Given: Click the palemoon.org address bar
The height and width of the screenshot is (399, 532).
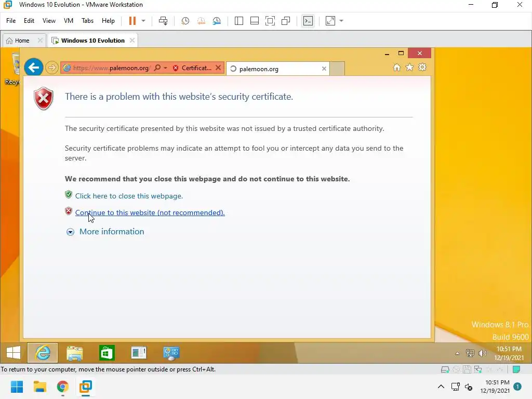Looking at the screenshot, I should 111,68.
